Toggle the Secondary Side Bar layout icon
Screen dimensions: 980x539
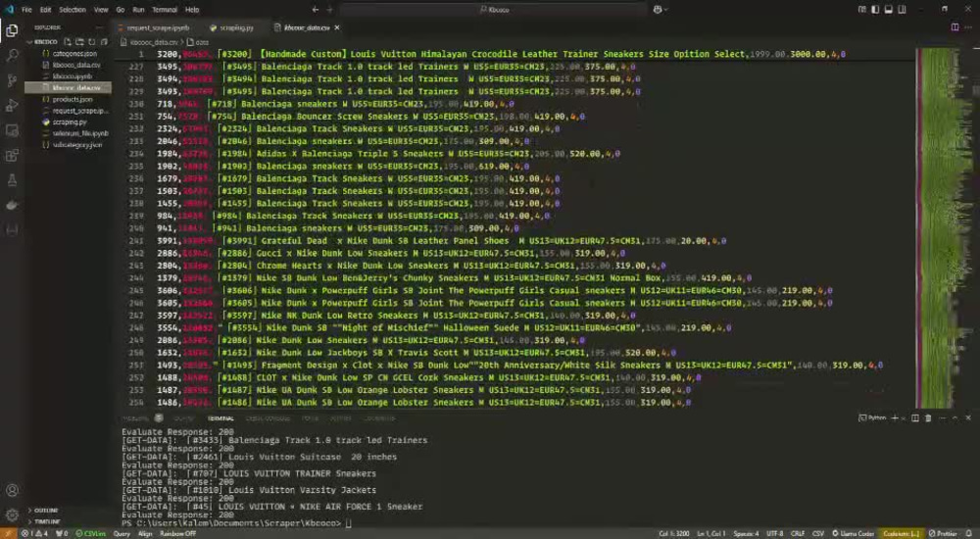[x=902, y=10]
